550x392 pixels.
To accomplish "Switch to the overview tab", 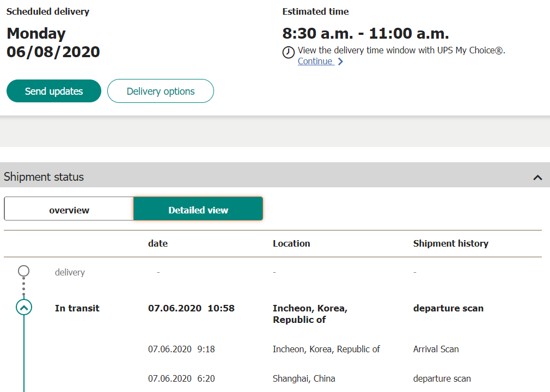I will click(69, 210).
